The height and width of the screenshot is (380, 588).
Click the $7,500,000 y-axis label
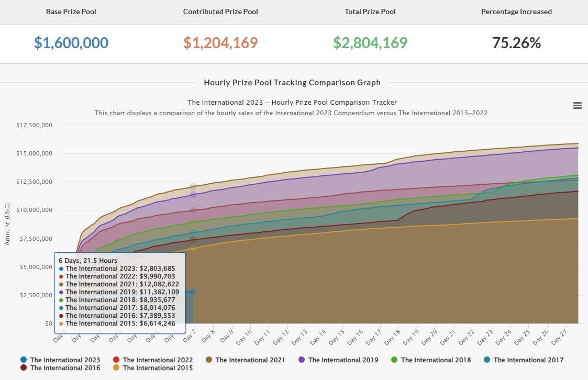[36, 239]
